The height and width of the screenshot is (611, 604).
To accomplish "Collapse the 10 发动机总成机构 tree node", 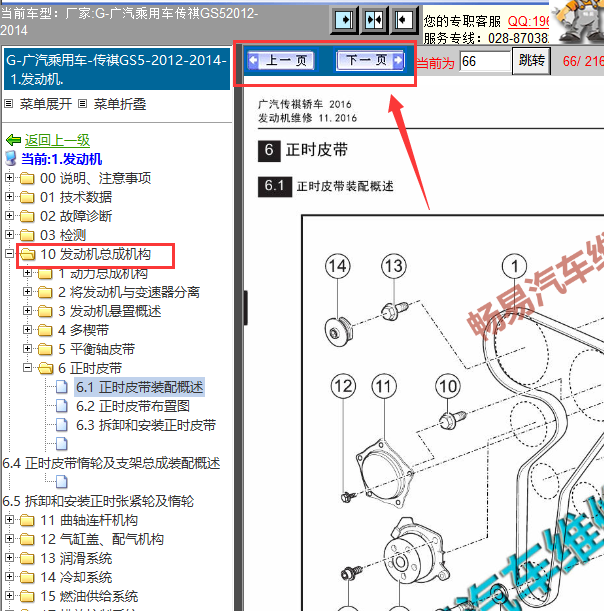I will [10, 254].
